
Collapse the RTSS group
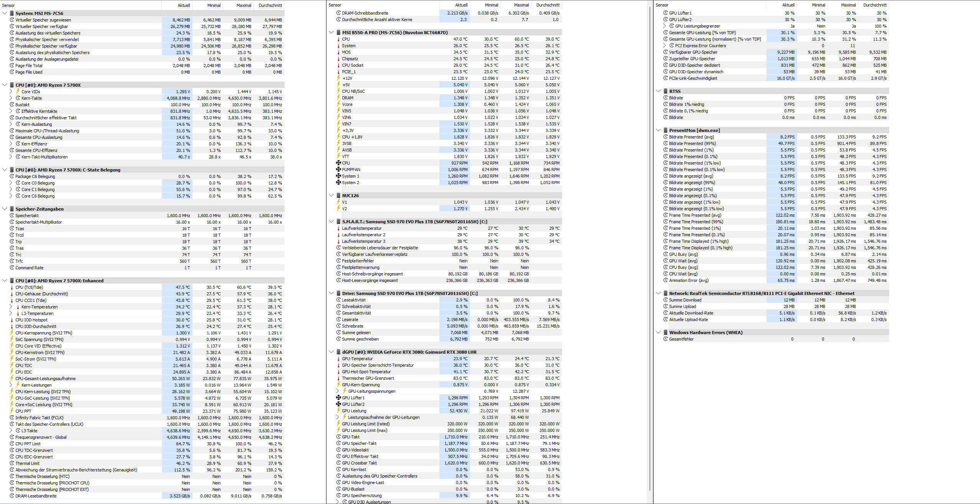pyautogui.click(x=658, y=91)
